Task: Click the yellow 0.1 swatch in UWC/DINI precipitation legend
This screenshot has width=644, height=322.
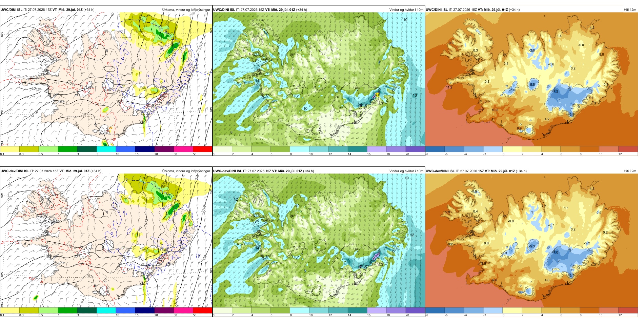Action: tap(9, 149)
